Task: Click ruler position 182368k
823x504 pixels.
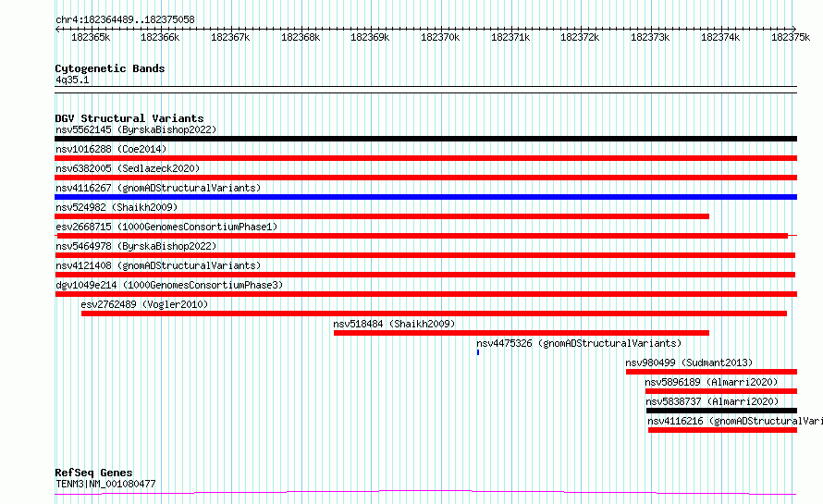Action: (301, 37)
